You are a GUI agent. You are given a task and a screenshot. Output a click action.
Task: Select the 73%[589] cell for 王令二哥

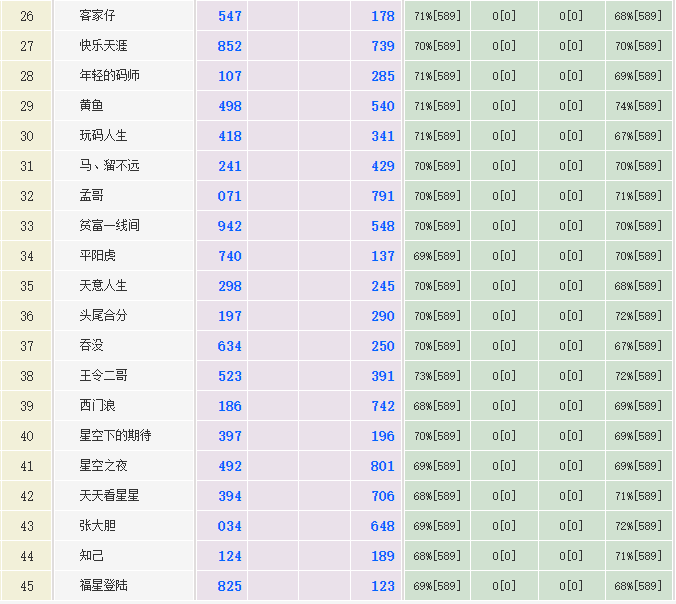coord(437,376)
